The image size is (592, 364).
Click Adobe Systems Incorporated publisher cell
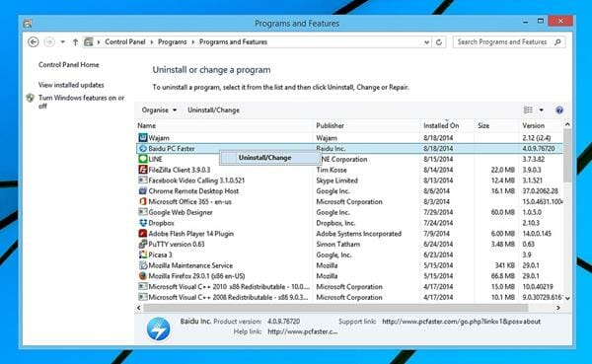click(359, 234)
